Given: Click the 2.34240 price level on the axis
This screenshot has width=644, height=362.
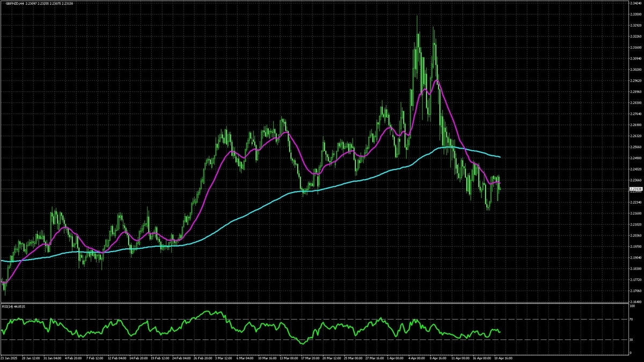Looking at the screenshot, I should pos(635,3).
